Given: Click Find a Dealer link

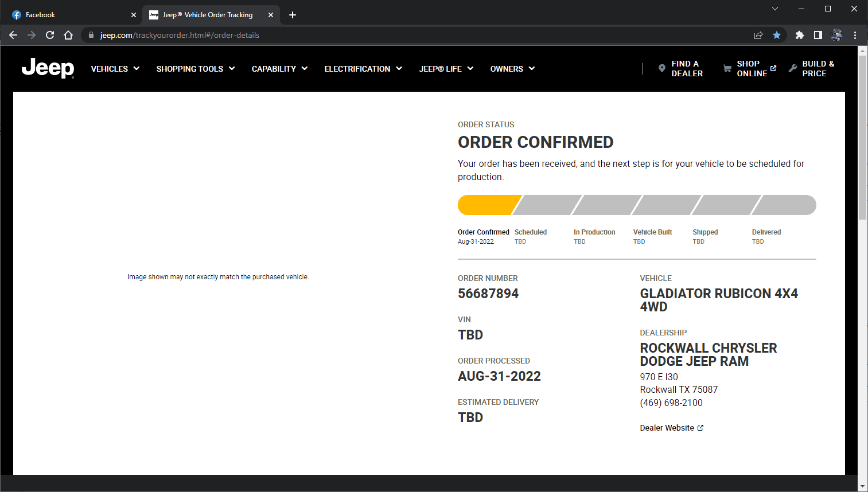Looking at the screenshot, I should point(681,69).
